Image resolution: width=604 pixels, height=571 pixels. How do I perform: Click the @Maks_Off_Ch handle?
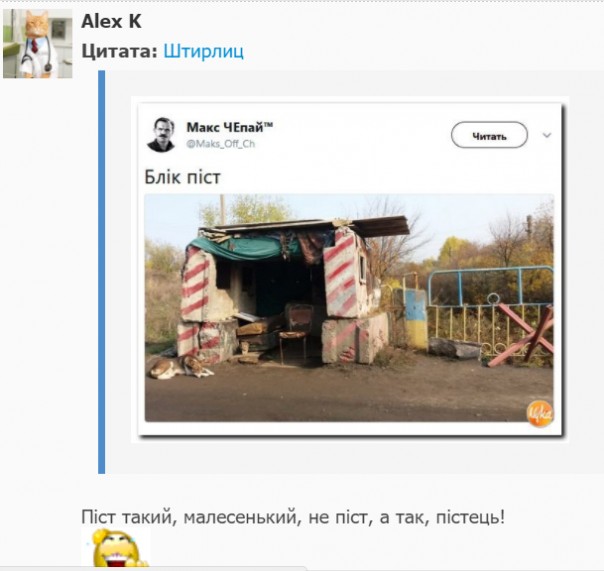[x=221, y=144]
